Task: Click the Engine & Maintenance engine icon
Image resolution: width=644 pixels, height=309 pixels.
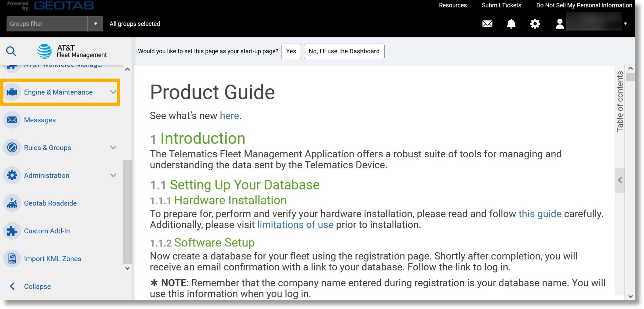Action: click(12, 92)
